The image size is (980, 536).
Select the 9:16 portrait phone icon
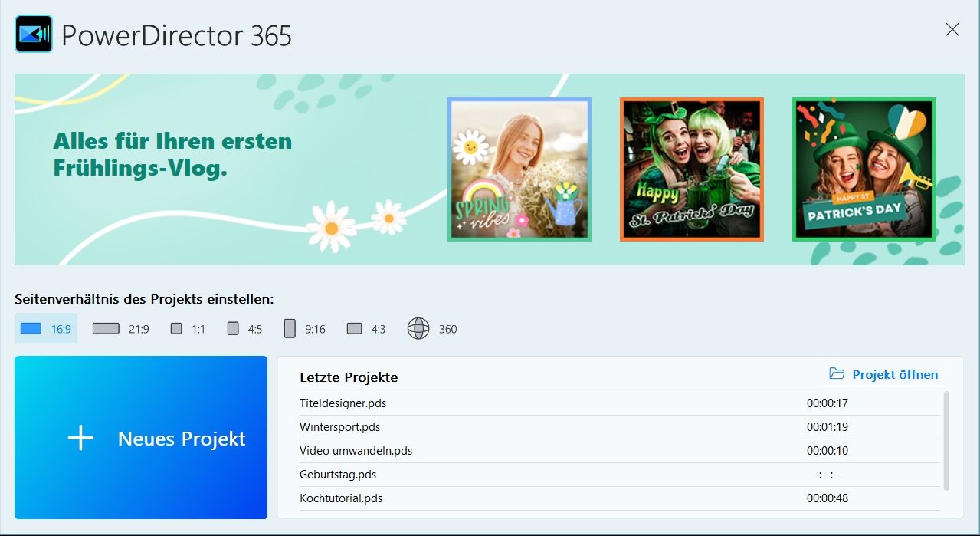[290, 329]
